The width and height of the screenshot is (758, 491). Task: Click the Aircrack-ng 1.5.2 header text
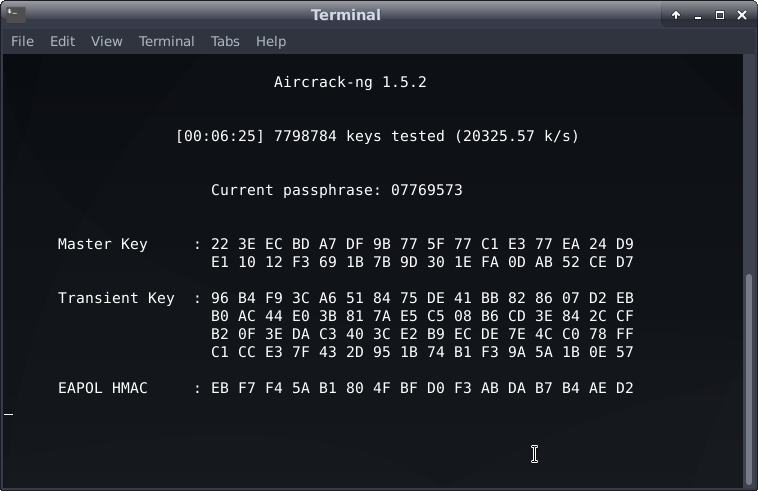click(350, 82)
